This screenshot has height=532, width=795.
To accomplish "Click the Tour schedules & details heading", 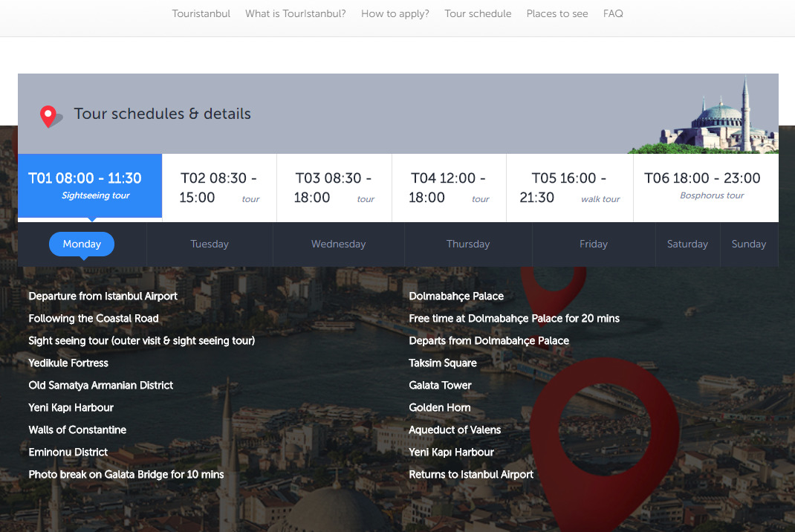I will point(162,114).
